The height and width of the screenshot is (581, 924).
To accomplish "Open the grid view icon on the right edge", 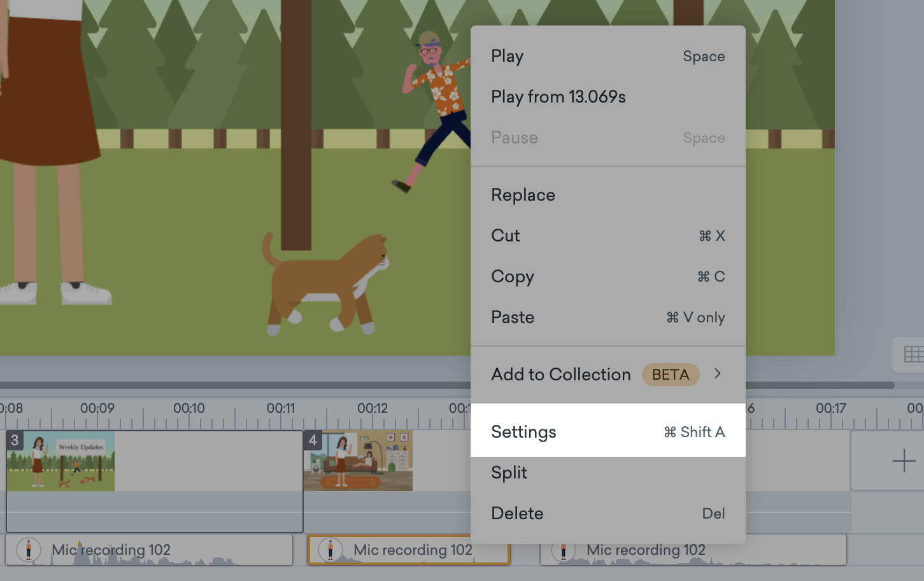I will tap(913, 354).
